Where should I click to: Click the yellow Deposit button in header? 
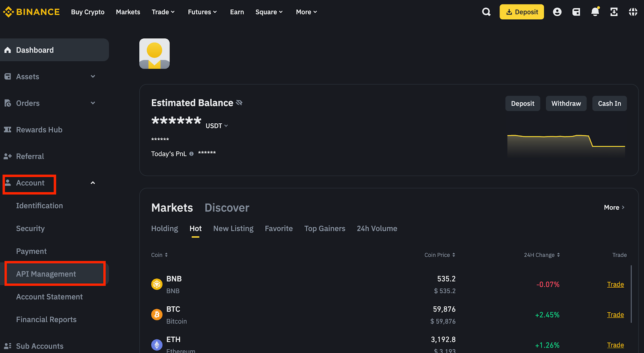(x=522, y=12)
